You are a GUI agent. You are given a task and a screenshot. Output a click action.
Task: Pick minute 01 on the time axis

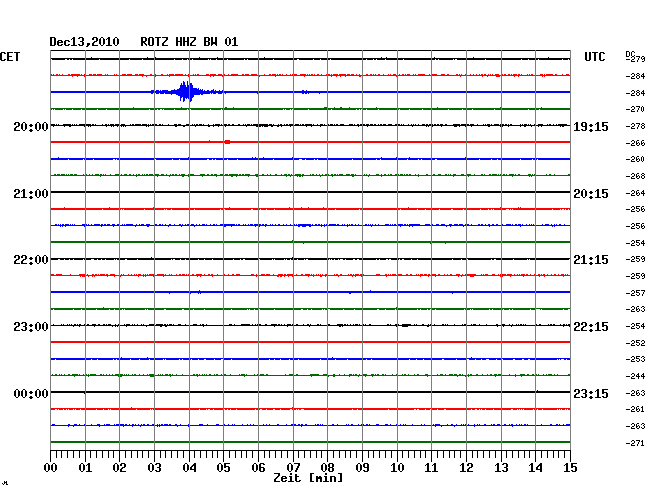(85, 468)
